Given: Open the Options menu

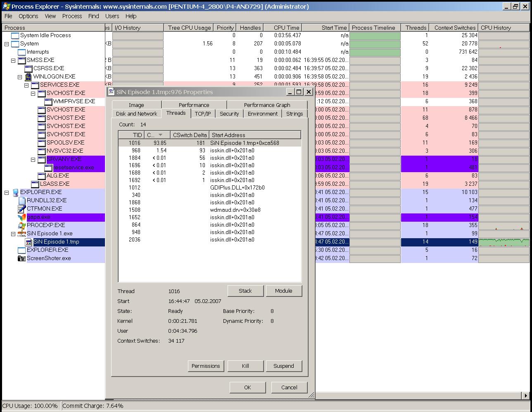Looking at the screenshot, I should (28, 16).
